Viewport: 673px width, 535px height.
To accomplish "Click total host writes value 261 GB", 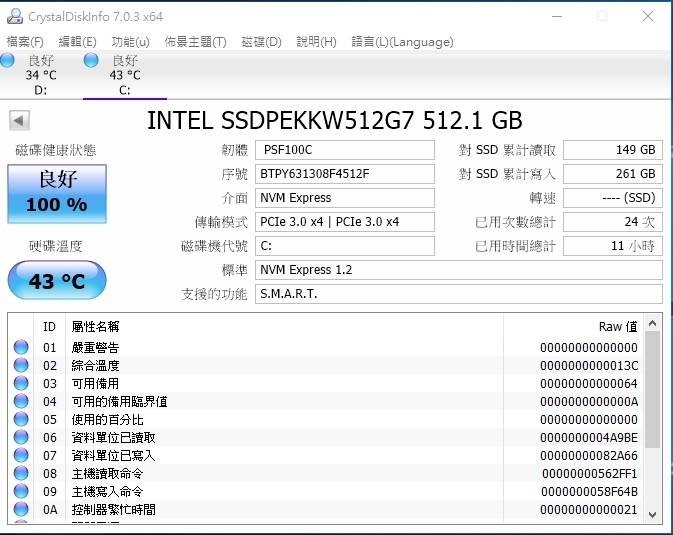I will pyautogui.click(x=612, y=174).
